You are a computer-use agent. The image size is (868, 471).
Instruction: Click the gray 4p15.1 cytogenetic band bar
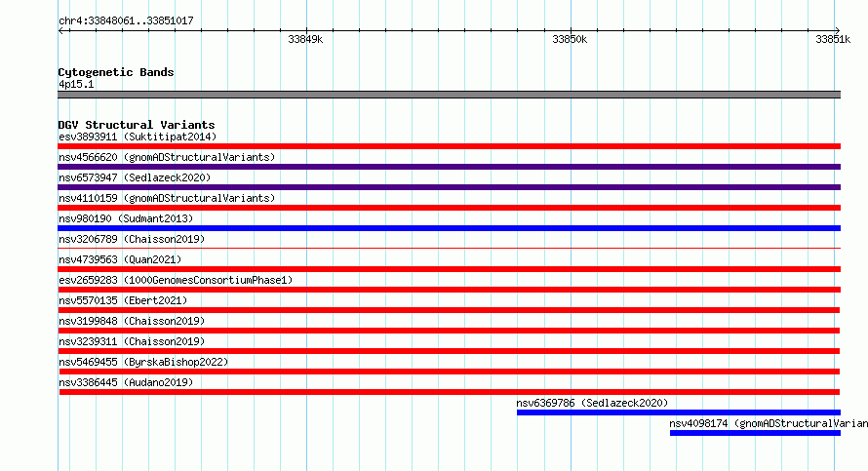pyautogui.click(x=449, y=95)
